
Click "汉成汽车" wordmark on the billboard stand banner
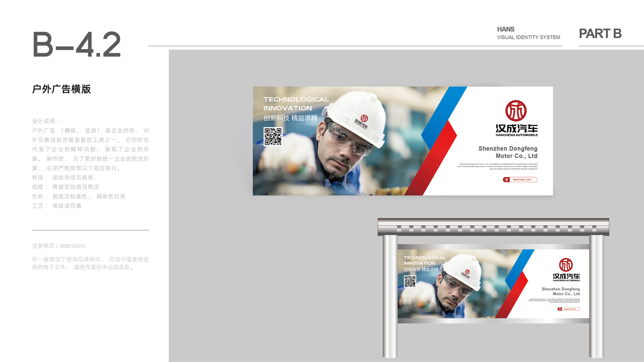point(567,276)
